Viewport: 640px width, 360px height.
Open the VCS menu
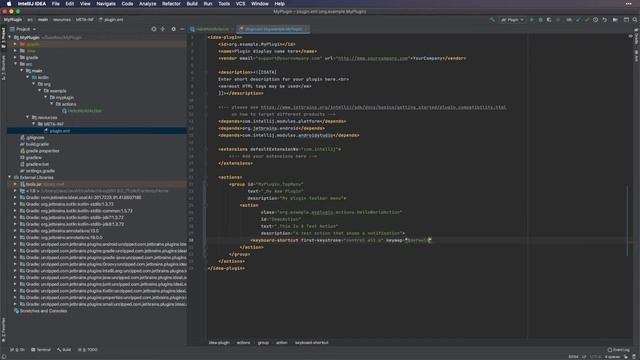[x=240, y=4]
